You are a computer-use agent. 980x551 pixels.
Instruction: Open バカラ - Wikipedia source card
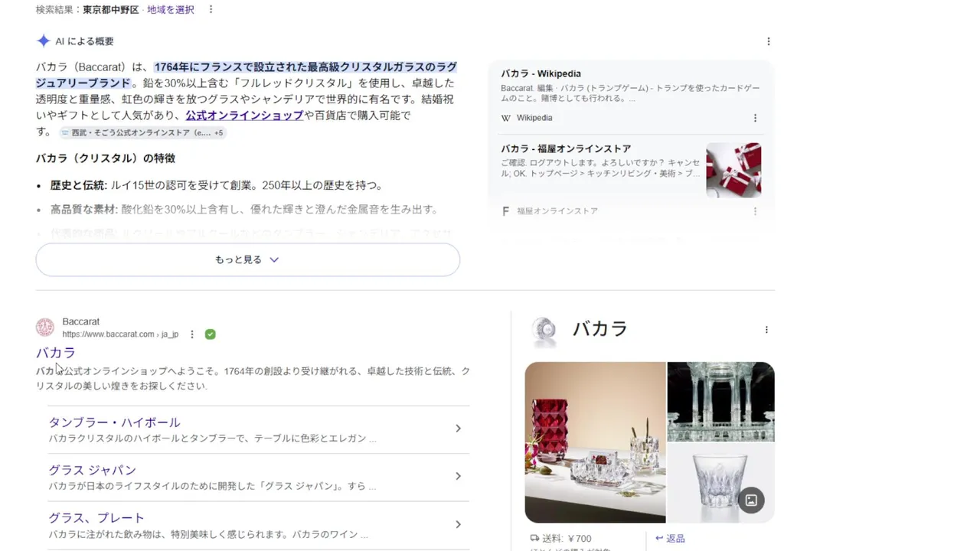click(632, 96)
